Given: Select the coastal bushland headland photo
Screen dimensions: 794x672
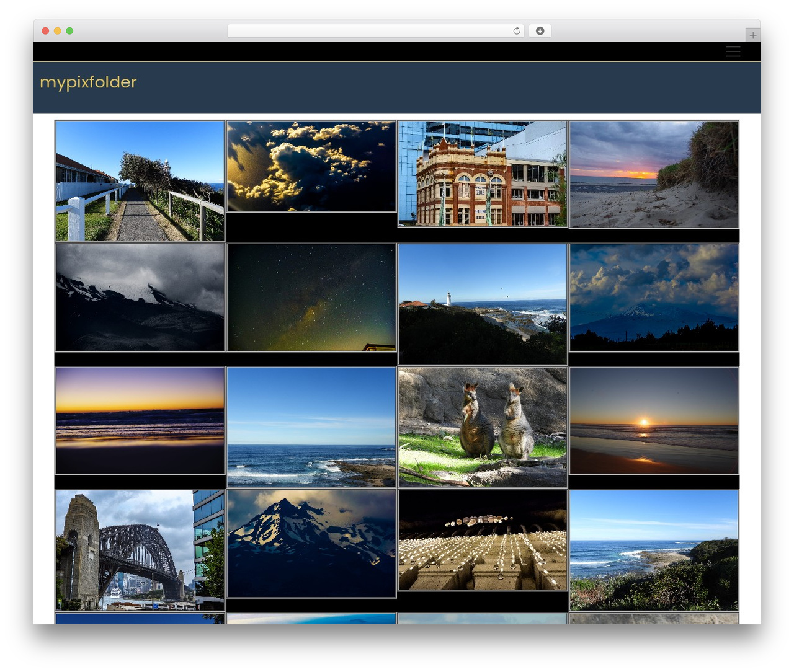Looking at the screenshot, I should (654, 550).
